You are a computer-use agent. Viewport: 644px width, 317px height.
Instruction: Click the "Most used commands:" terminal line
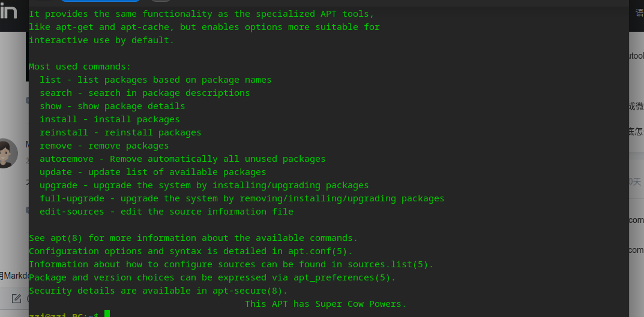tap(80, 67)
